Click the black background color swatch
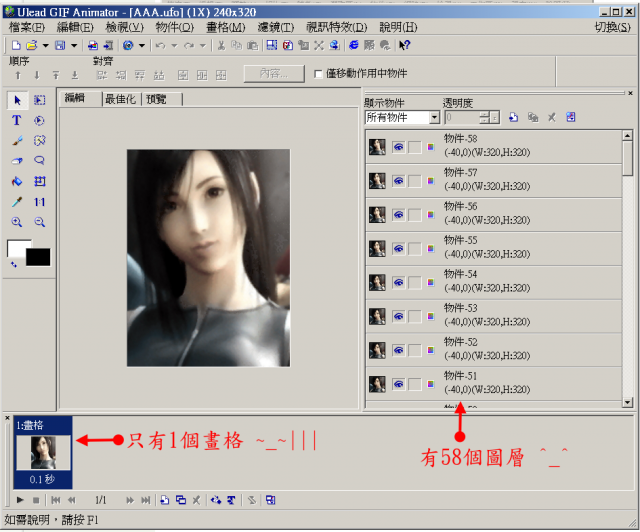Screen dimensions: 640x532 click(38, 258)
